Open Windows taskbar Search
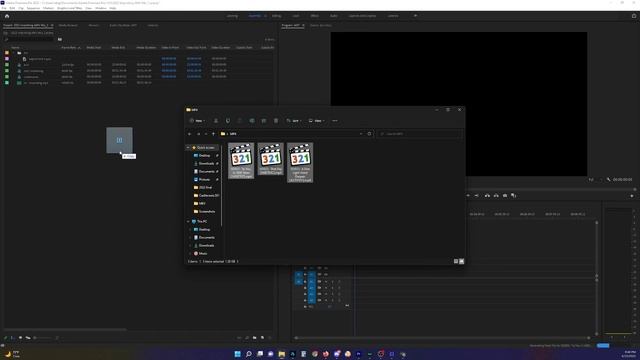The width and height of the screenshot is (640, 360). tap(249, 354)
